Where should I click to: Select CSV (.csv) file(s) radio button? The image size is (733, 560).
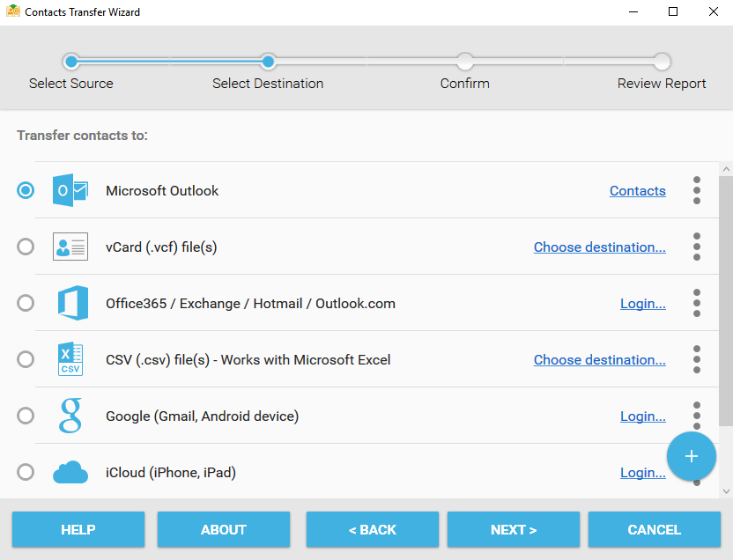coord(26,359)
